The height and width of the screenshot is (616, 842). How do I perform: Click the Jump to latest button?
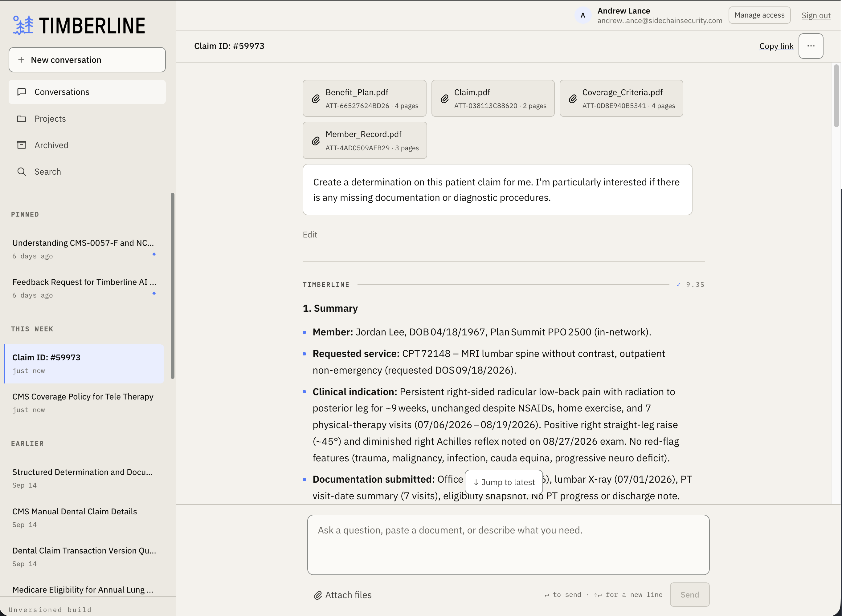(x=504, y=482)
